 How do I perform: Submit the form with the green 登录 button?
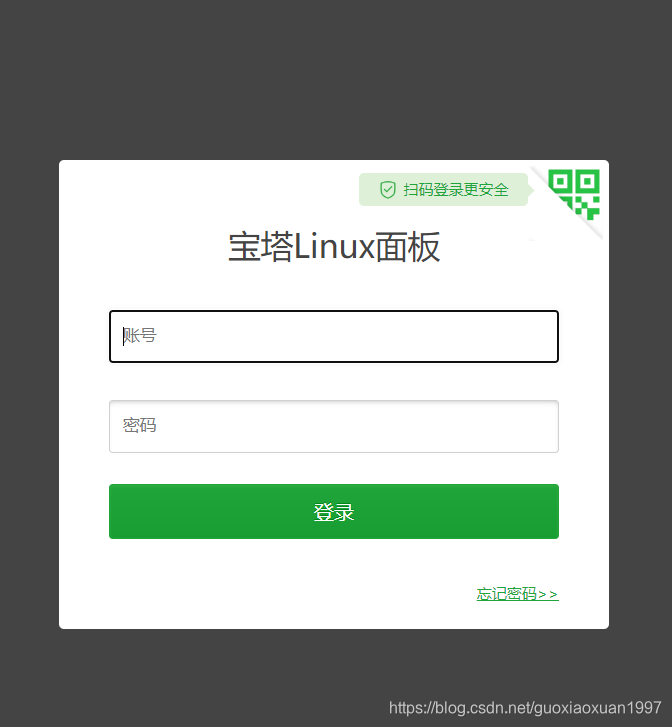tap(334, 511)
